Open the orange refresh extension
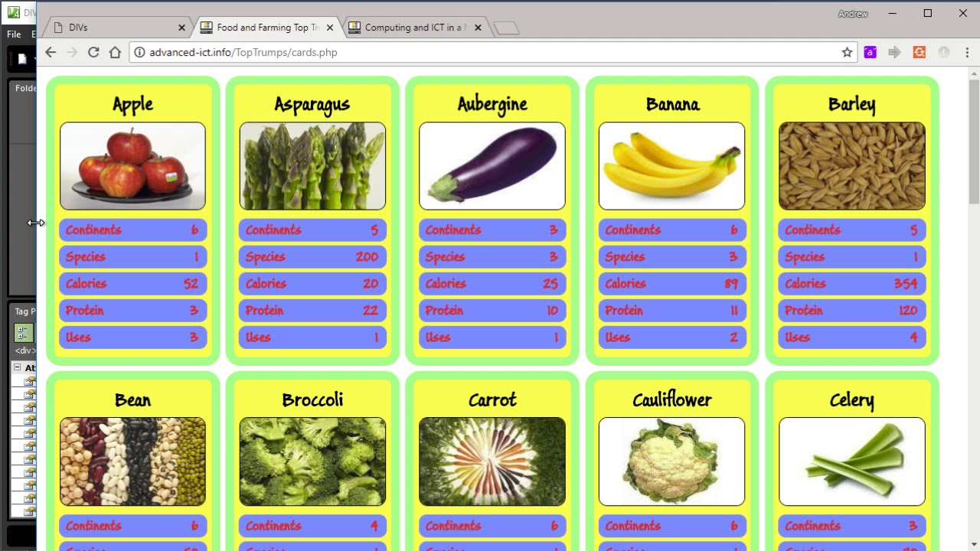This screenshot has width=980, height=551. [920, 52]
